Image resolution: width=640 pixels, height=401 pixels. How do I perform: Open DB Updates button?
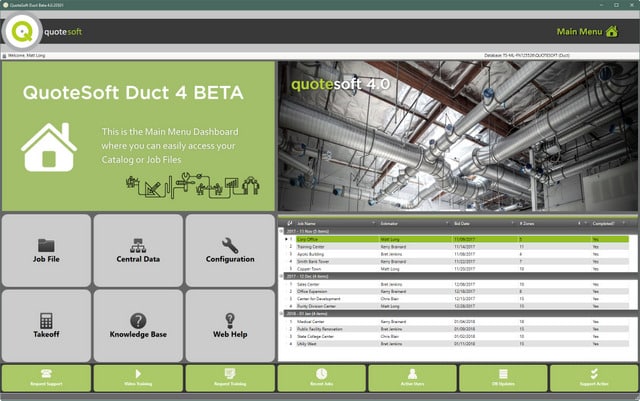coord(503,378)
